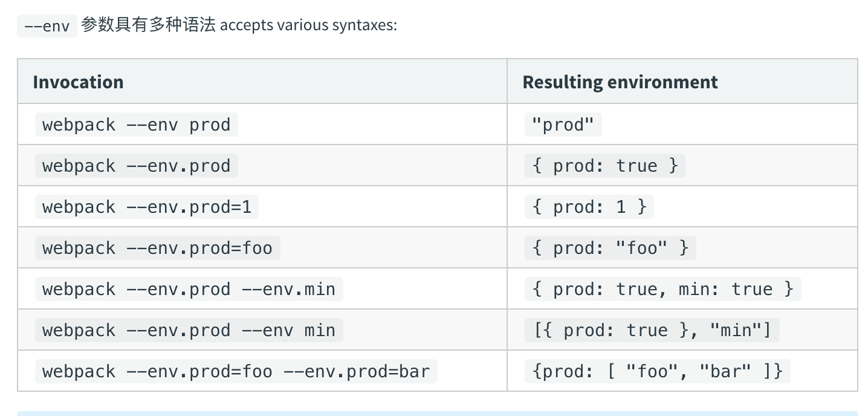The height and width of the screenshot is (416, 868).
Task: Click result '{prod: [ "foo", "bar" ]}'
Action: 657,371
